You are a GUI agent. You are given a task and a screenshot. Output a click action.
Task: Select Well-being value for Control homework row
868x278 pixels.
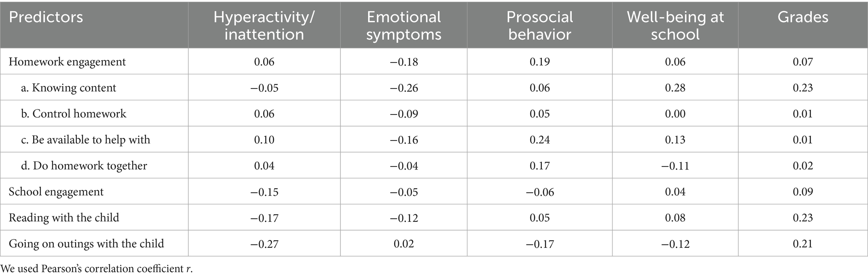coord(675,114)
